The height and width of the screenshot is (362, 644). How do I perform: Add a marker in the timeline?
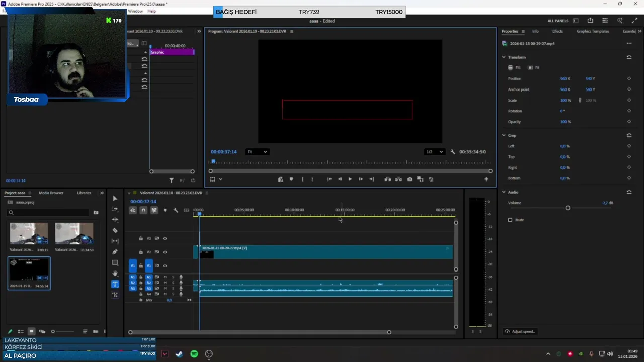pos(165,210)
